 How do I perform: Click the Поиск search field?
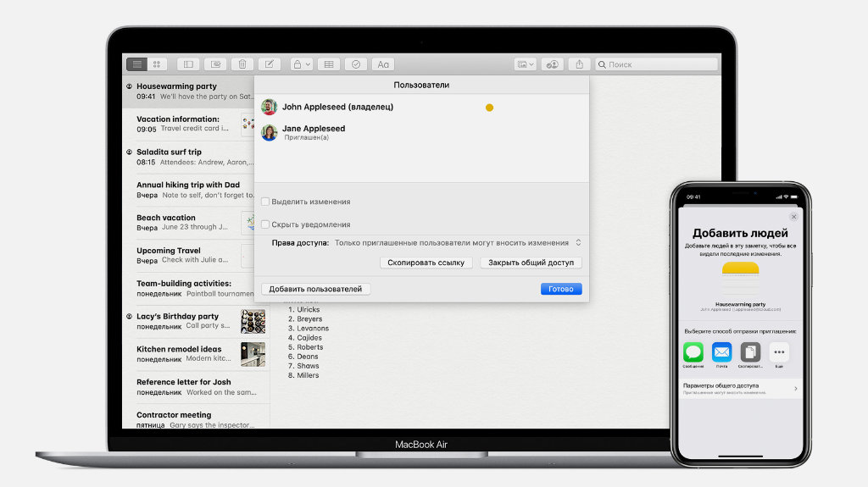pos(657,64)
